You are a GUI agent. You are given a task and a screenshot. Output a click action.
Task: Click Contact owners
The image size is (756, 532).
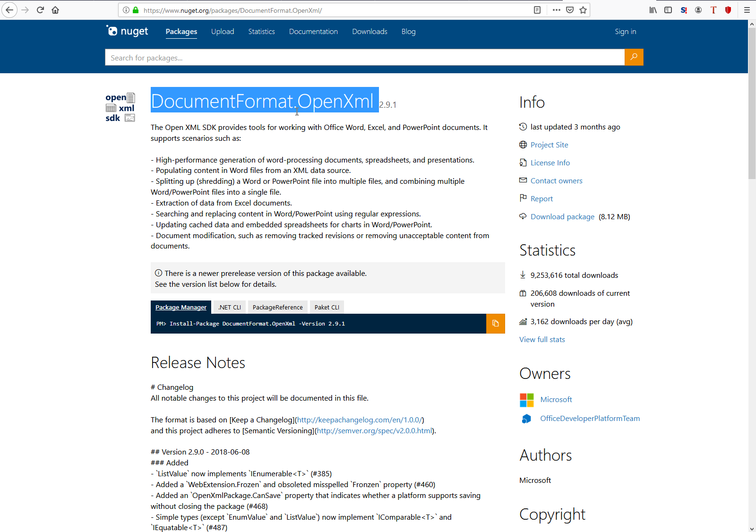pyautogui.click(x=557, y=181)
